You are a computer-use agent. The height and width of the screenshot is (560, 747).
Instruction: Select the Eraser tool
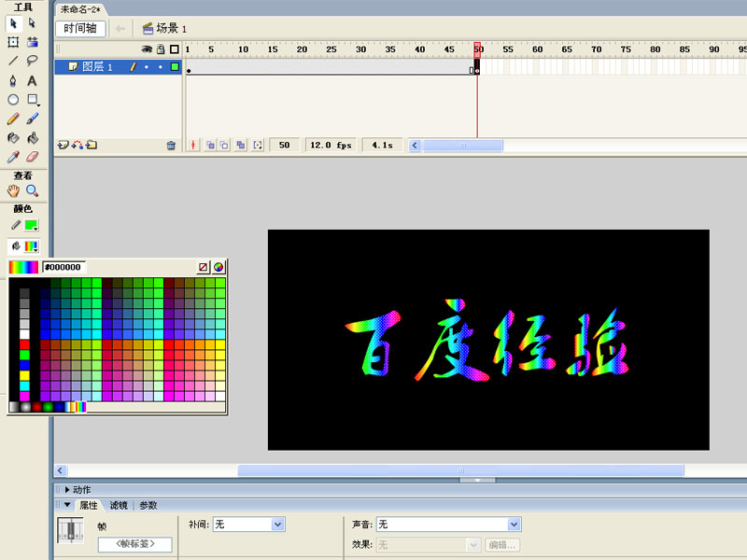point(32,157)
